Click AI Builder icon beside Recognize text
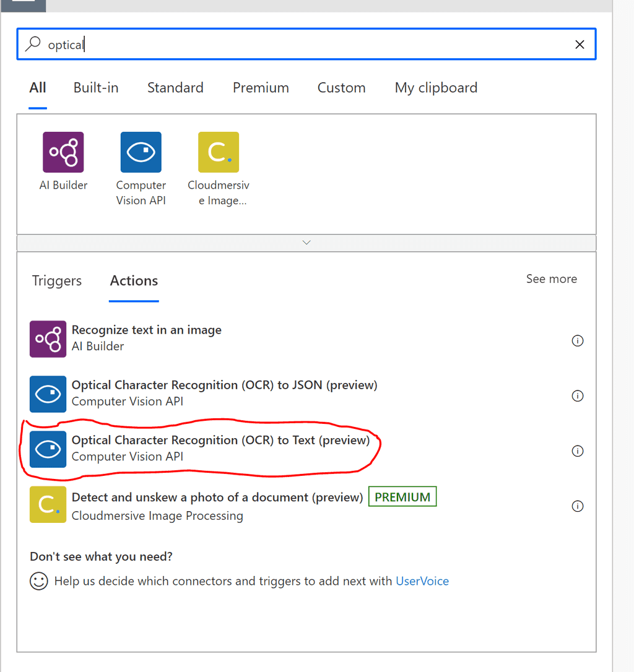This screenshot has height=672, width=634. [x=48, y=339]
